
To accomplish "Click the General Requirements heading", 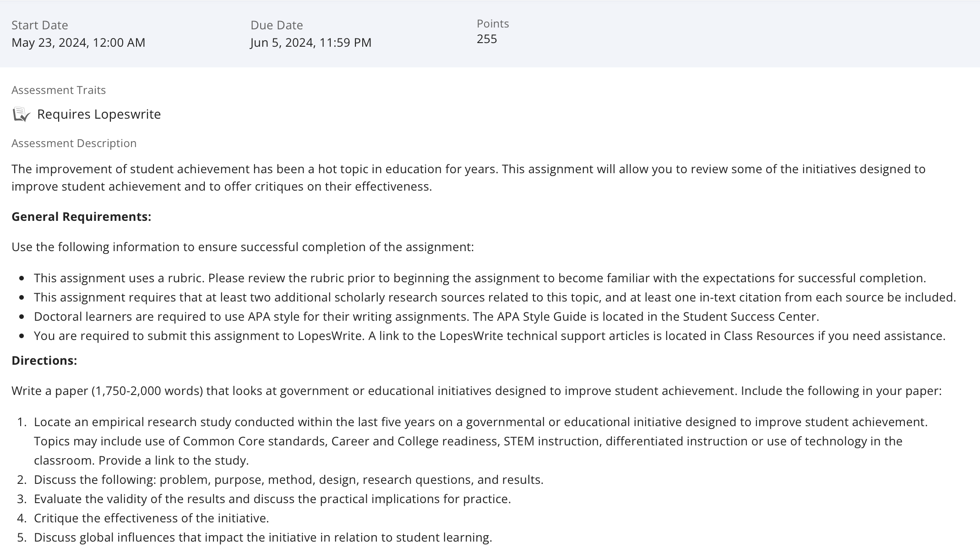I will click(x=82, y=217).
